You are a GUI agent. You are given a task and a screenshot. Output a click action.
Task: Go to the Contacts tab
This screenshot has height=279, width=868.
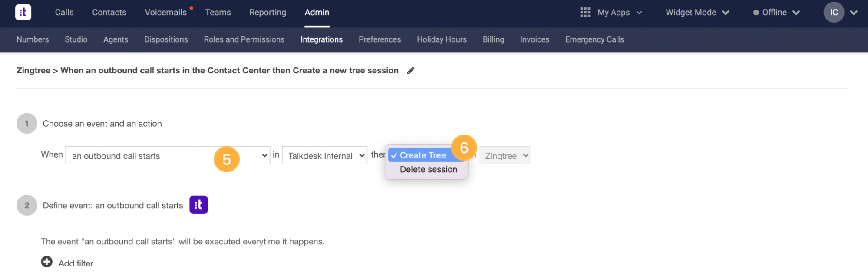(x=109, y=12)
